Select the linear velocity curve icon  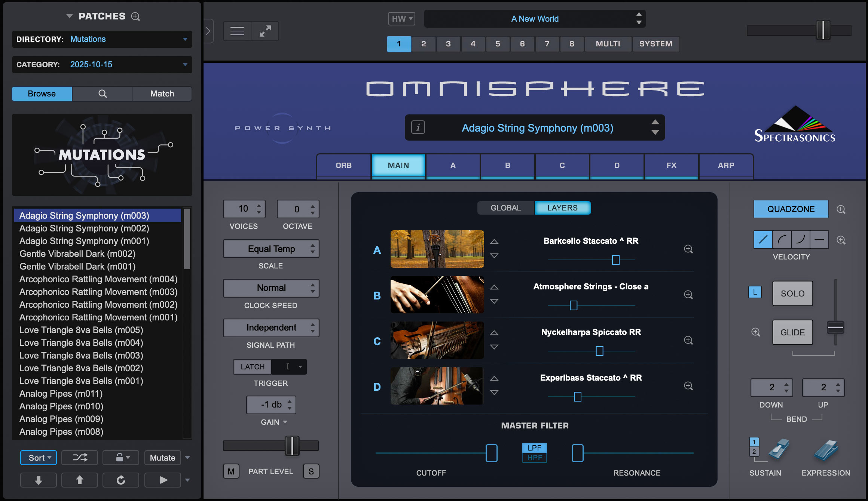click(763, 239)
